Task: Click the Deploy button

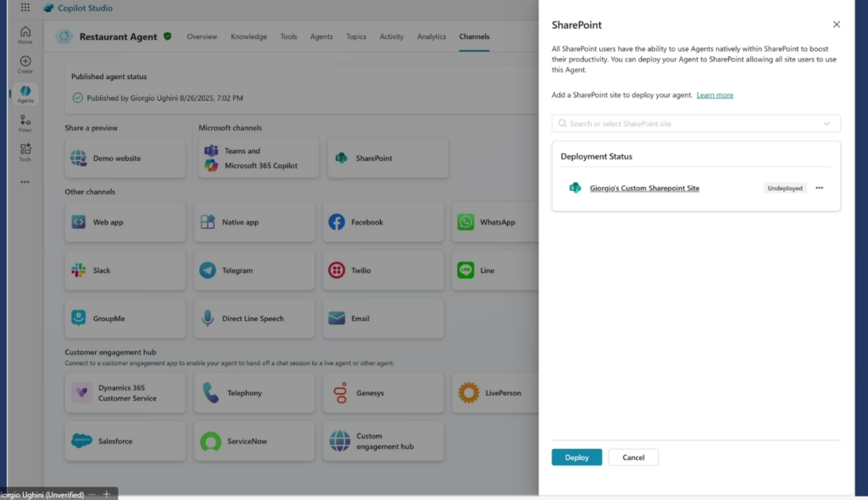Action: (x=576, y=458)
